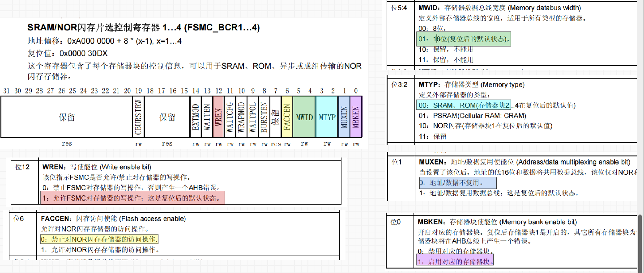Select the yellow highlighted FACCEN option 0 line
The height and width of the screenshot is (273, 644).
point(99,239)
